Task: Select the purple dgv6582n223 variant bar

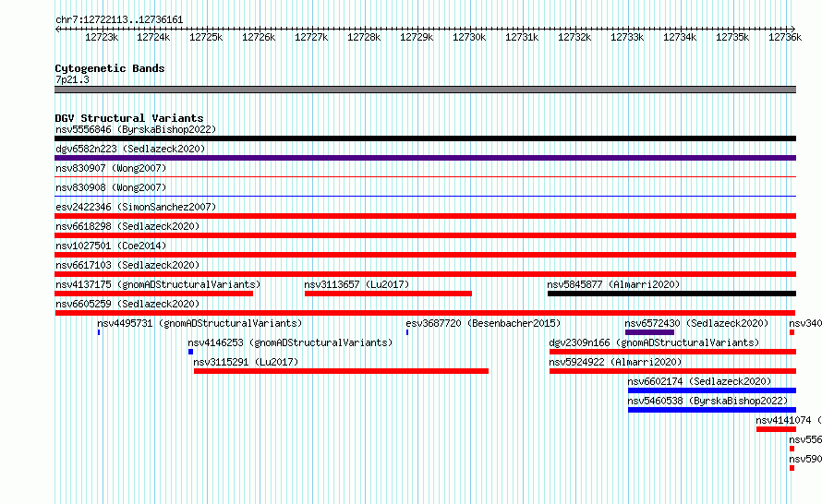Action: point(425,158)
